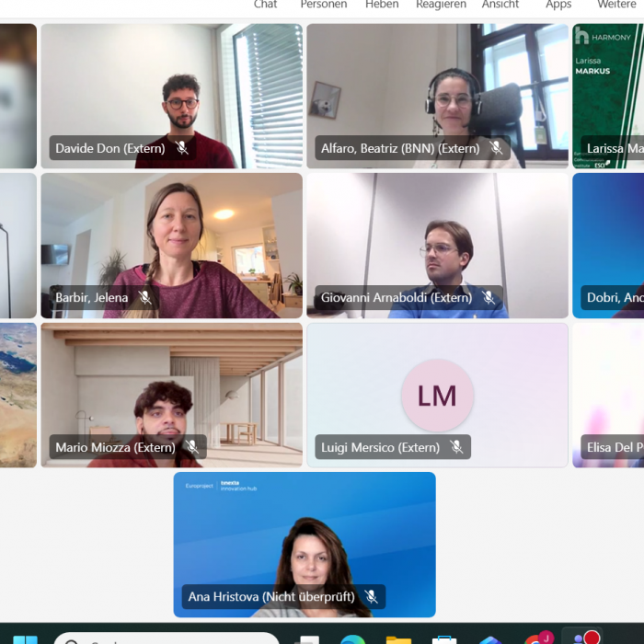644x644 pixels.
Task: Click Mario Miozza's muted microphone icon
Action: click(191, 447)
